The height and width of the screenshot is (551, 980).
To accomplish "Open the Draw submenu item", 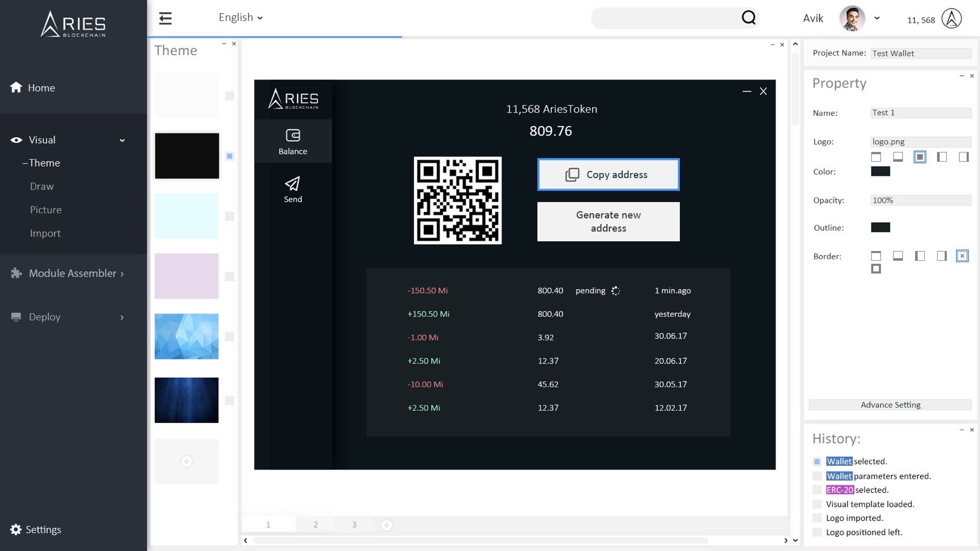I will coord(42,186).
